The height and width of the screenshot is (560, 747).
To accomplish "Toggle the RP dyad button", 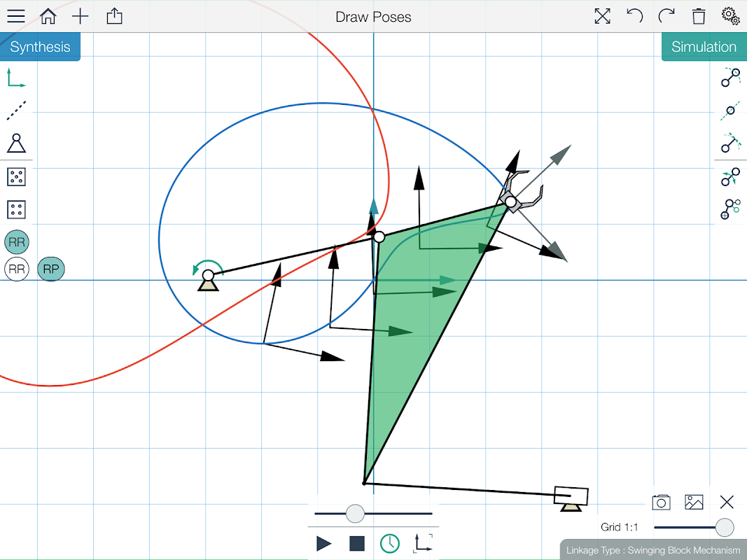I will [51, 269].
